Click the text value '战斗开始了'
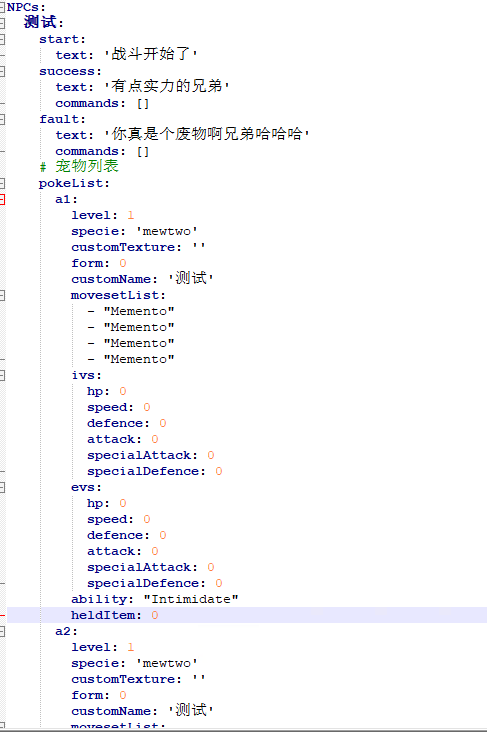Screen dimensions: 487x732 [x=150, y=54]
